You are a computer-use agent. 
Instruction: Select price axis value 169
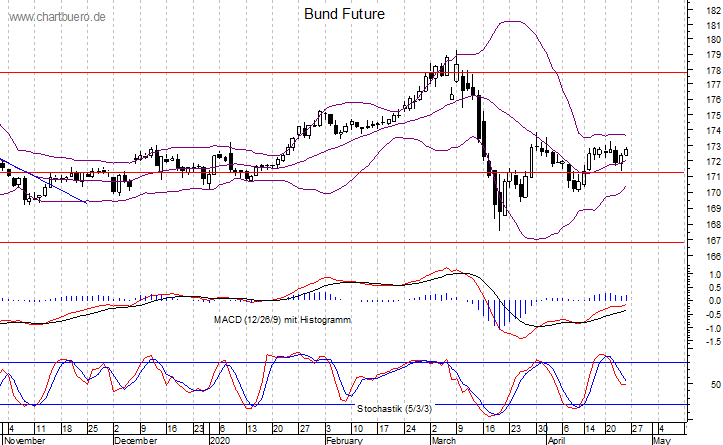(713, 209)
